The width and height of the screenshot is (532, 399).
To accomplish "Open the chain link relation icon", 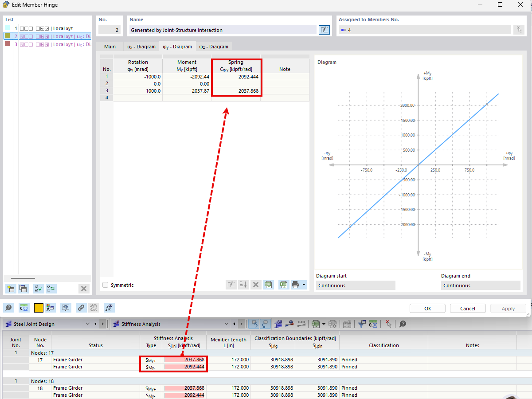I will (x=81, y=308).
